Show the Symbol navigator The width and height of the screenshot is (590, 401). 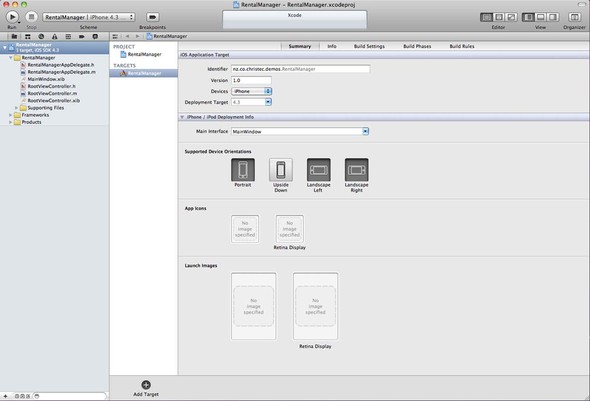(x=28, y=36)
